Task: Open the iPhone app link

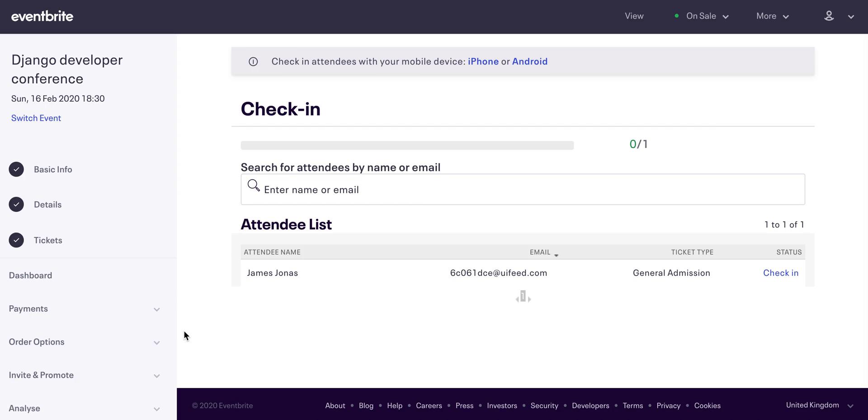Action: [x=483, y=61]
